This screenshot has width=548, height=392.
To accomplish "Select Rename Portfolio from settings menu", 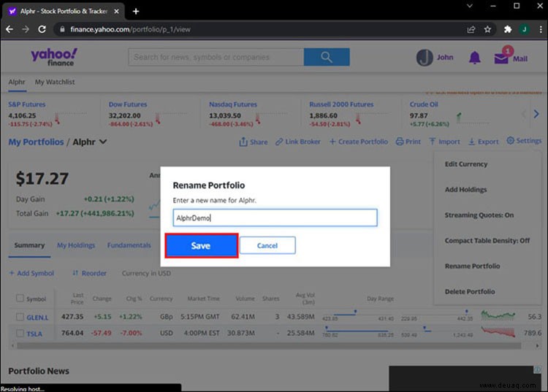I will pos(472,266).
